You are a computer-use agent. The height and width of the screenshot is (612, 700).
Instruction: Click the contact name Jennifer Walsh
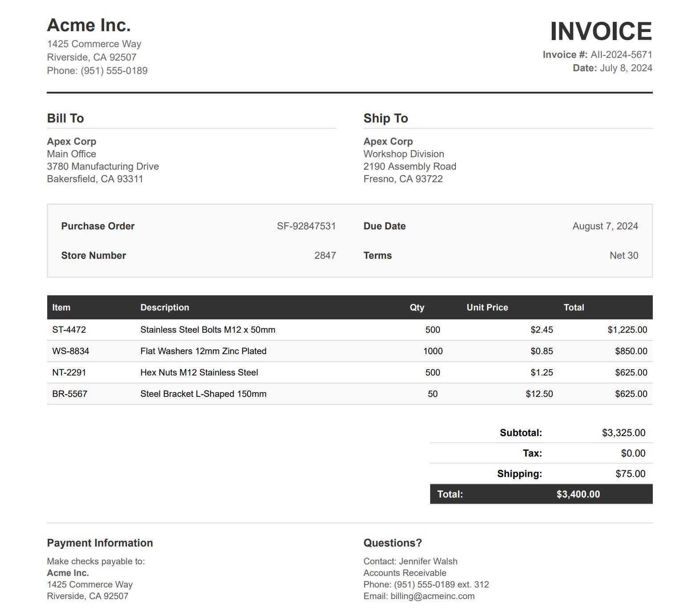coord(428,561)
